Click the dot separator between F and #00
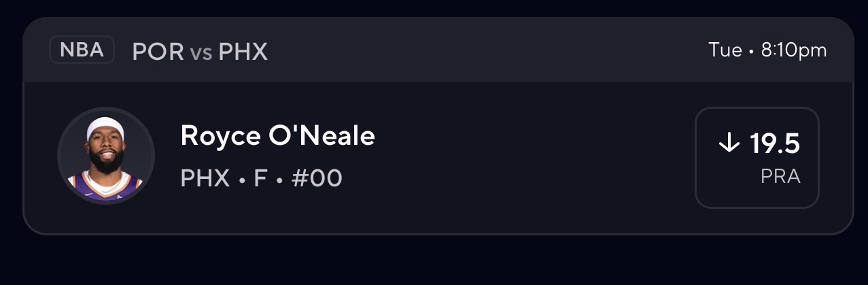868x285 pixels. (x=279, y=179)
